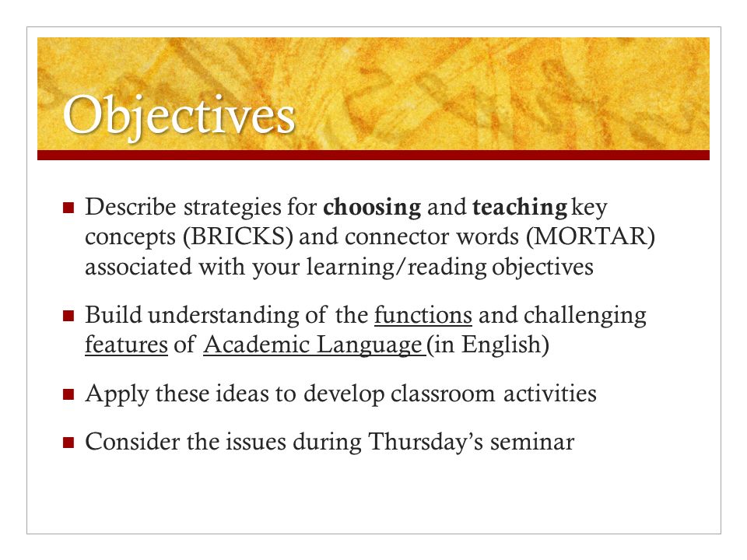Click the underlined Academic Language text
This screenshot has width=747, height=560.
(313, 345)
